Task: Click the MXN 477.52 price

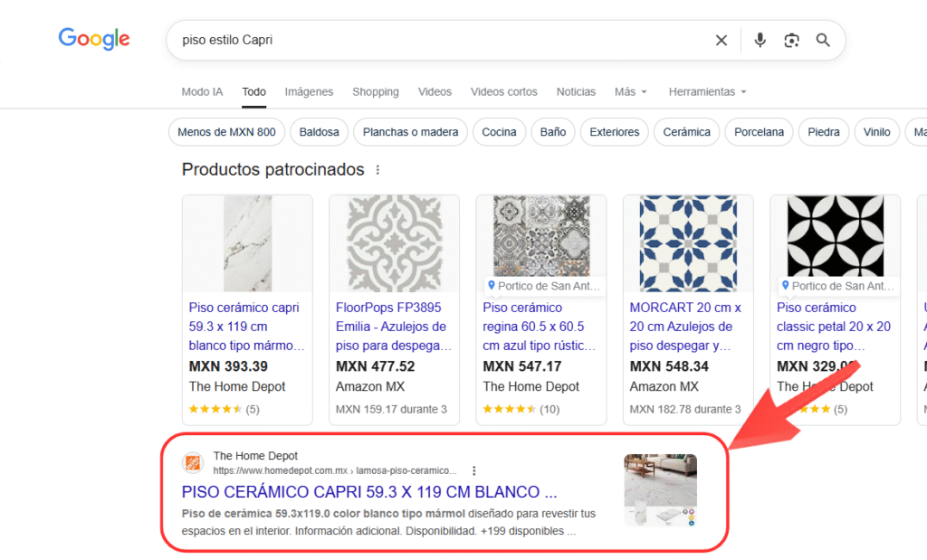Action: (x=376, y=366)
